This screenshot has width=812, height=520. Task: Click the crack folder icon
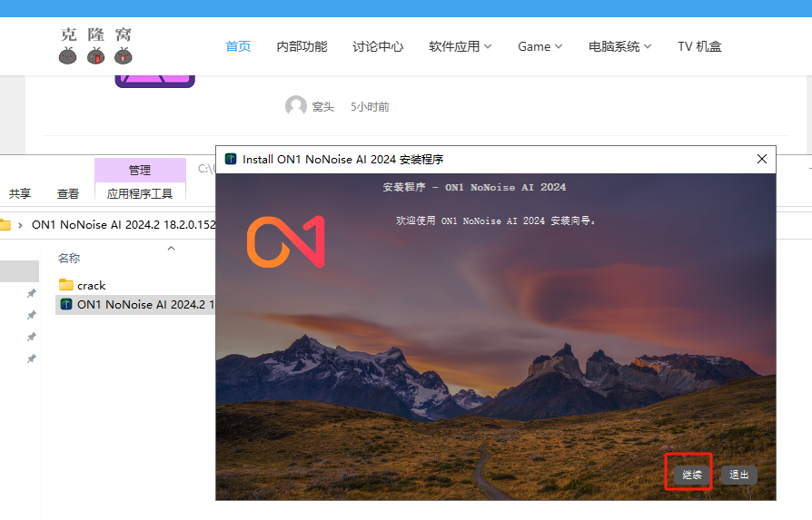click(x=65, y=285)
